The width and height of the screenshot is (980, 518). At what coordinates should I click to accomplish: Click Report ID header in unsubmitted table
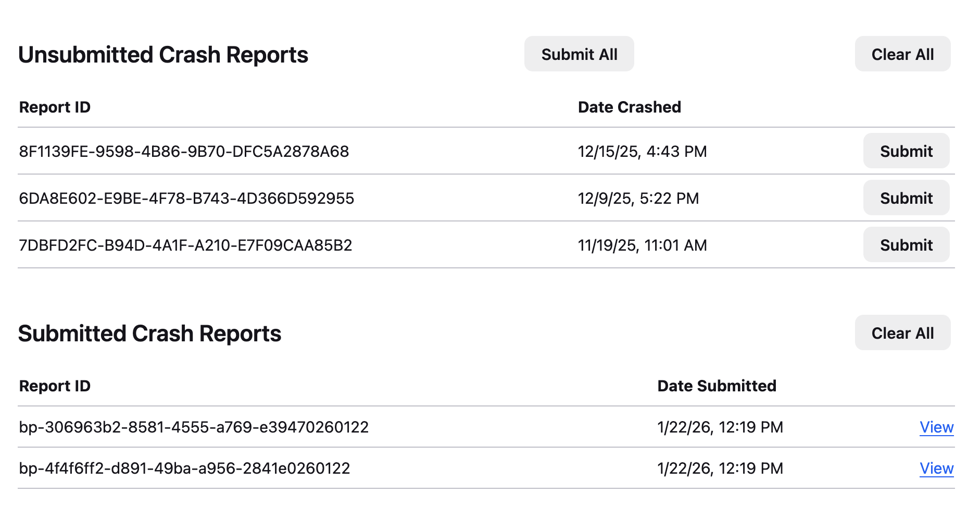pyautogui.click(x=55, y=107)
